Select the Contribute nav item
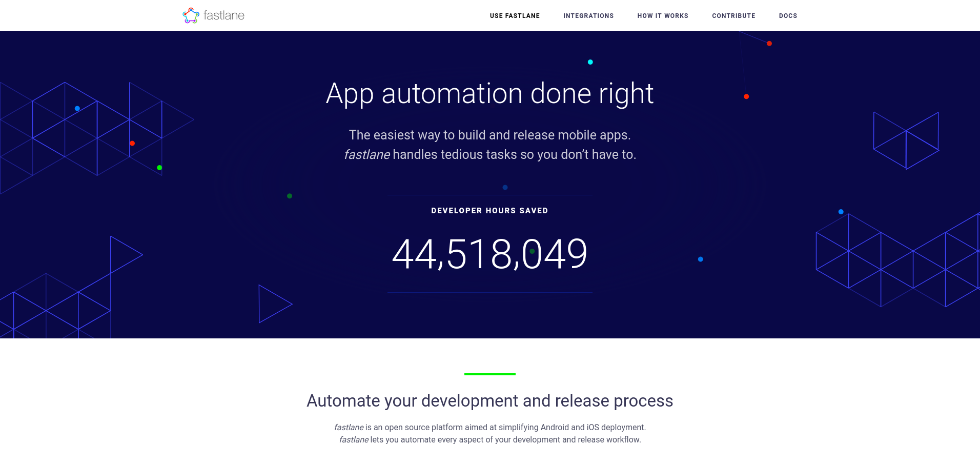This screenshot has width=980, height=464. click(x=733, y=16)
